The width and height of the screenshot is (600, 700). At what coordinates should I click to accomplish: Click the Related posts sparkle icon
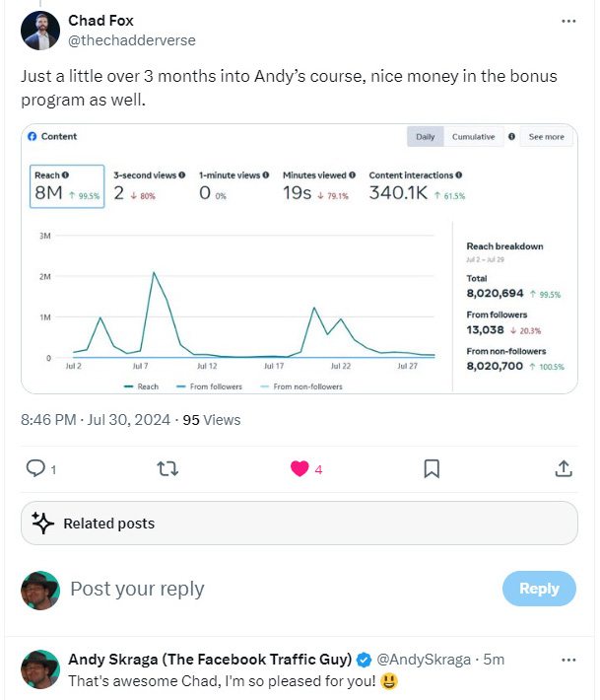41,523
